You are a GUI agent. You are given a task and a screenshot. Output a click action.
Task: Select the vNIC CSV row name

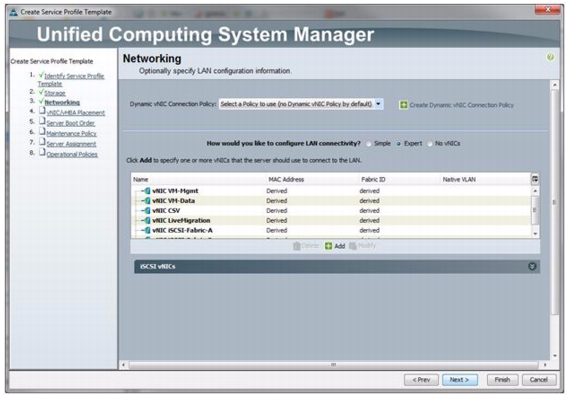(166, 211)
